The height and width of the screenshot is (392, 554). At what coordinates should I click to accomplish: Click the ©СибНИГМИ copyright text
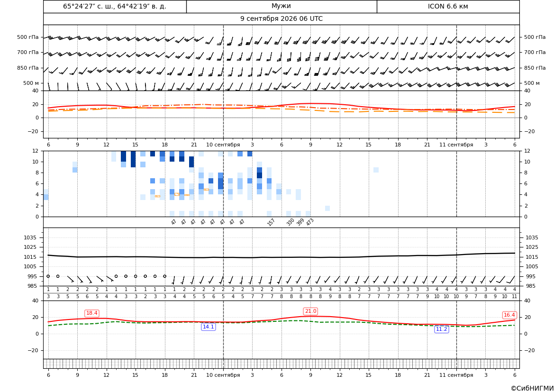(532, 388)
